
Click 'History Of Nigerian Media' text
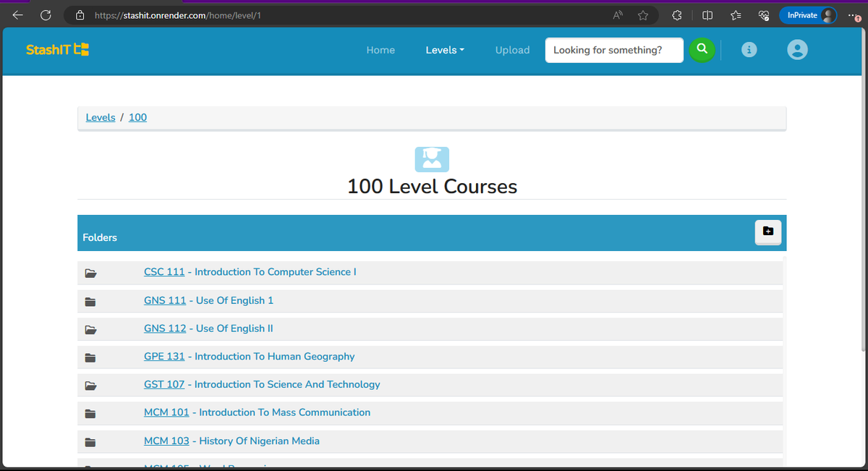pos(260,441)
